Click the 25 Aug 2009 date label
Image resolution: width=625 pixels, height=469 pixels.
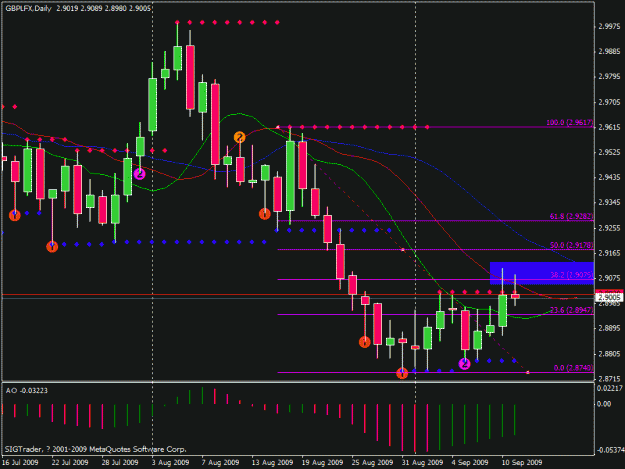[x=372, y=462]
